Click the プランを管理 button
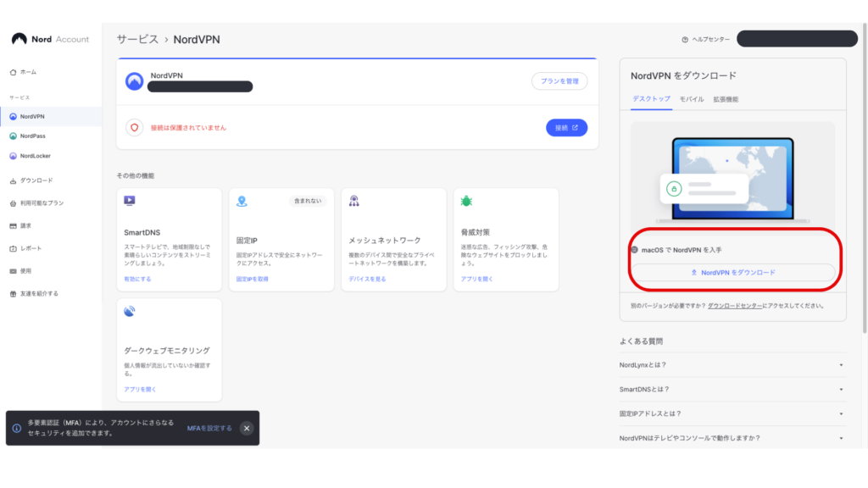Image resolution: width=868 pixels, height=488 pixels. [x=559, y=81]
